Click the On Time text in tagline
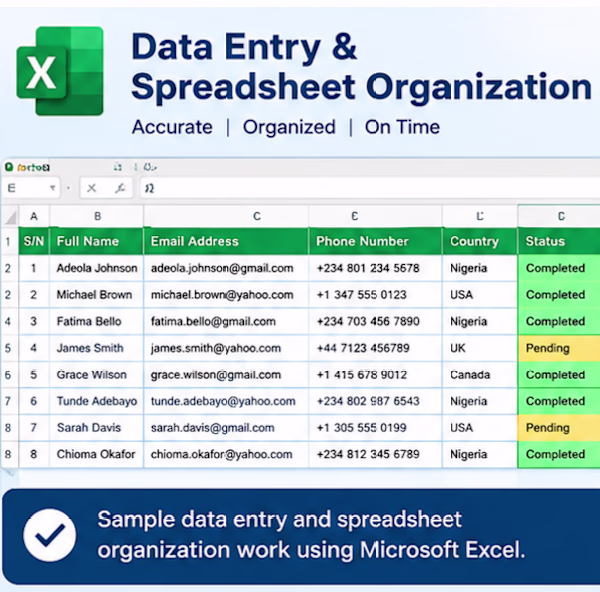The image size is (600, 592). (402, 127)
